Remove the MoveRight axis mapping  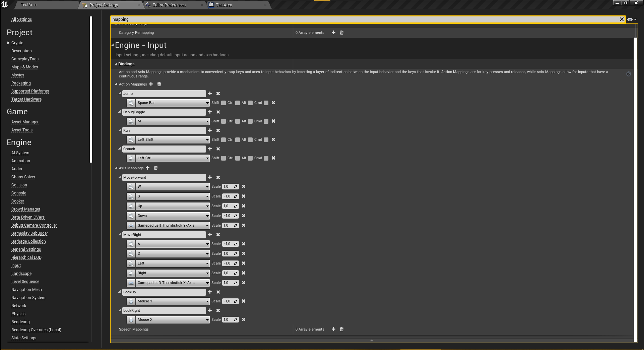[218, 235]
